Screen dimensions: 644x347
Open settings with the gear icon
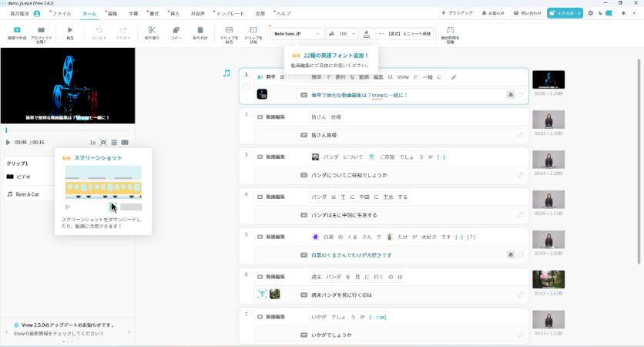[591, 13]
